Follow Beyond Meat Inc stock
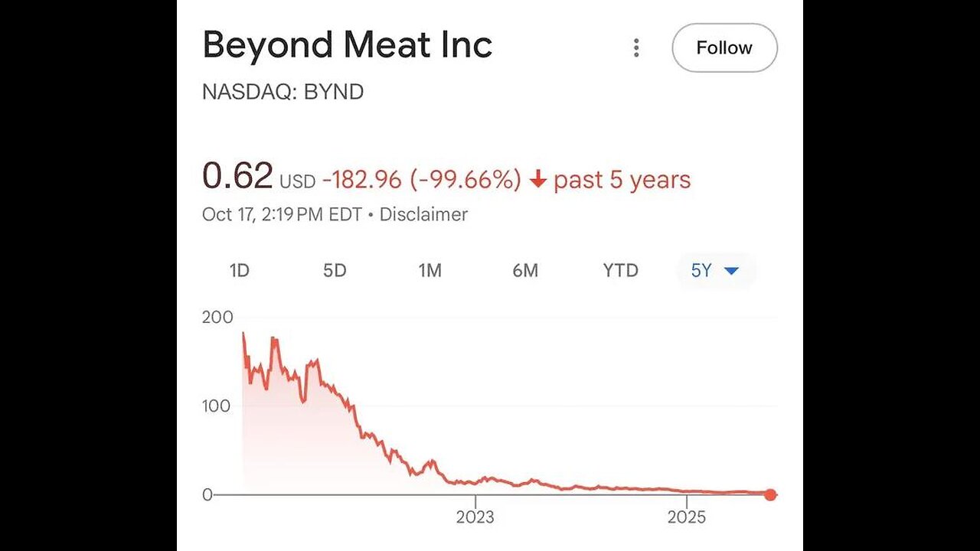The width and height of the screenshot is (980, 551). [x=724, y=48]
